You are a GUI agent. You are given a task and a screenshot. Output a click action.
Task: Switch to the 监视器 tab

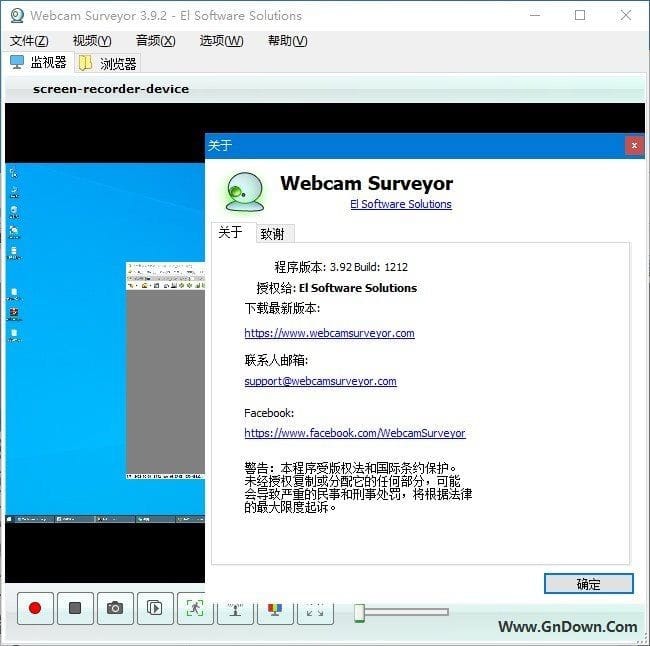pos(39,62)
